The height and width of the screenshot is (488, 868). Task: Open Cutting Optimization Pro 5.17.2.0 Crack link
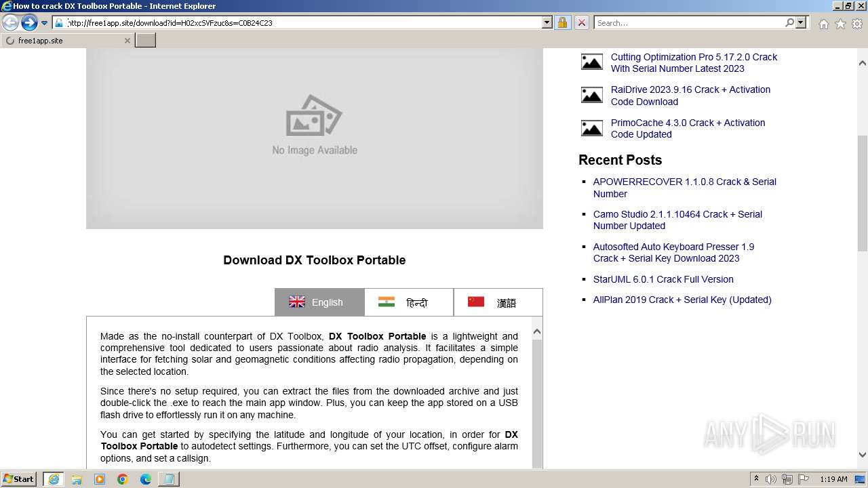[694, 63]
